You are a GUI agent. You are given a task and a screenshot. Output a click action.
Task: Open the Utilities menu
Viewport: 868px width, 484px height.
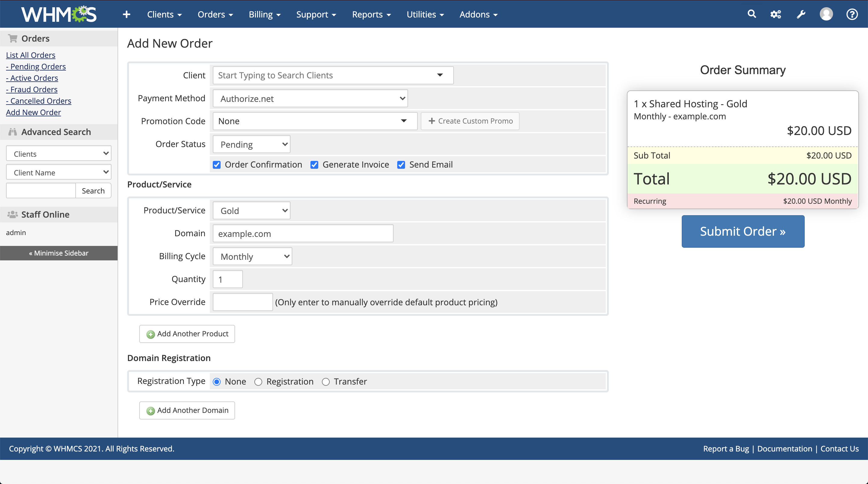(425, 14)
